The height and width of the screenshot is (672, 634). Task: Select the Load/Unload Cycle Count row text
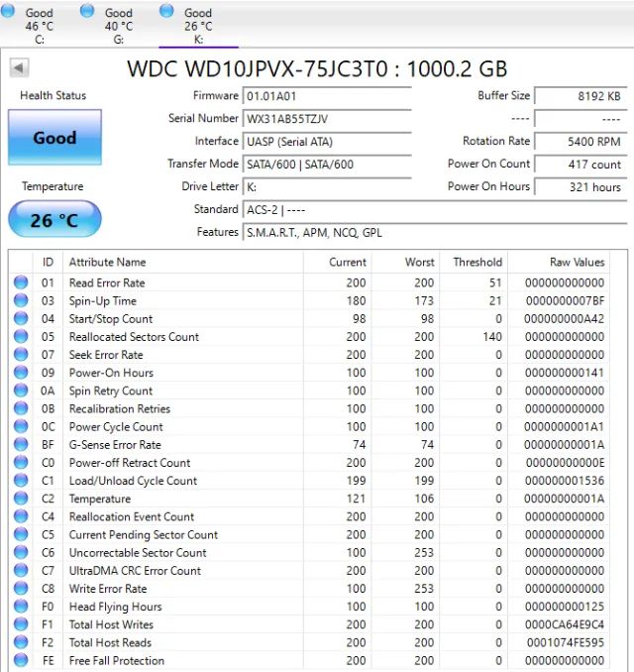133,481
